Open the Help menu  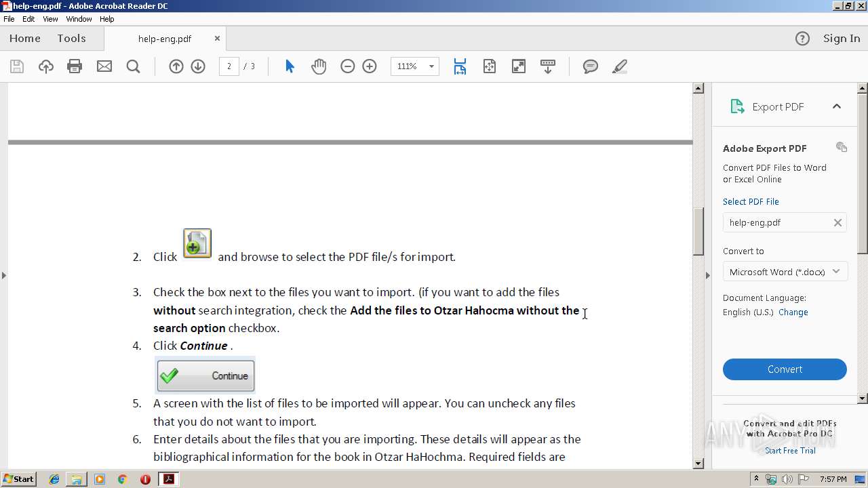point(107,19)
